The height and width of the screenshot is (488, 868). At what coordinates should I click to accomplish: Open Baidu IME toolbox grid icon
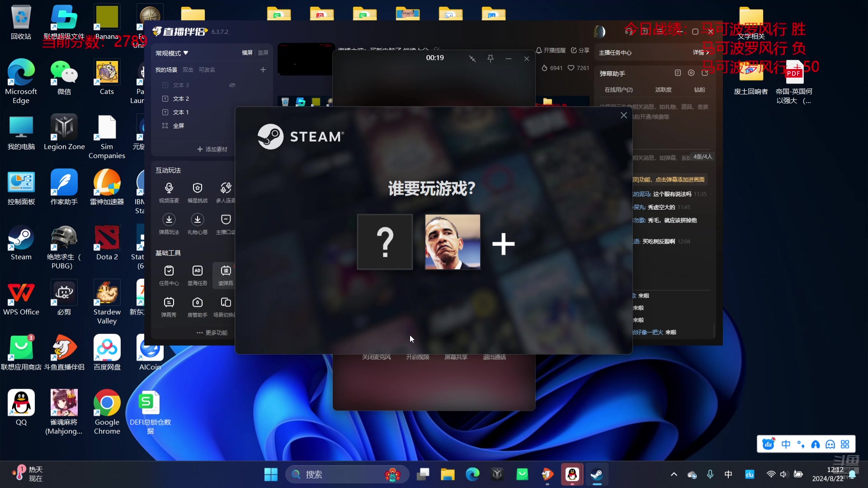coord(845,445)
